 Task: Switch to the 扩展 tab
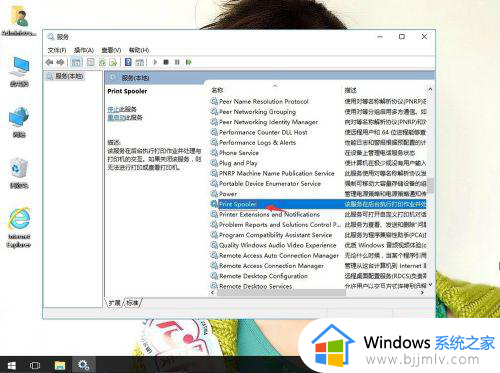114,303
